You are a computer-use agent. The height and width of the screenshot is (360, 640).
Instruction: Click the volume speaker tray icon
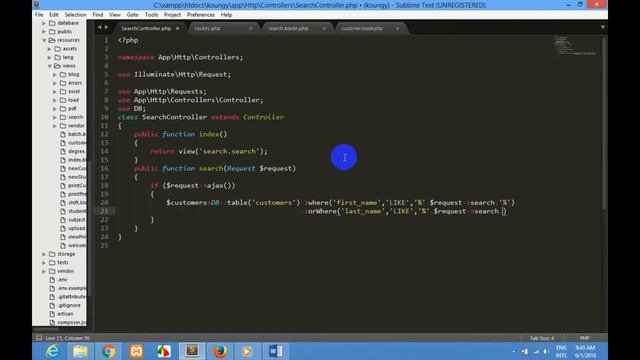click(x=546, y=351)
